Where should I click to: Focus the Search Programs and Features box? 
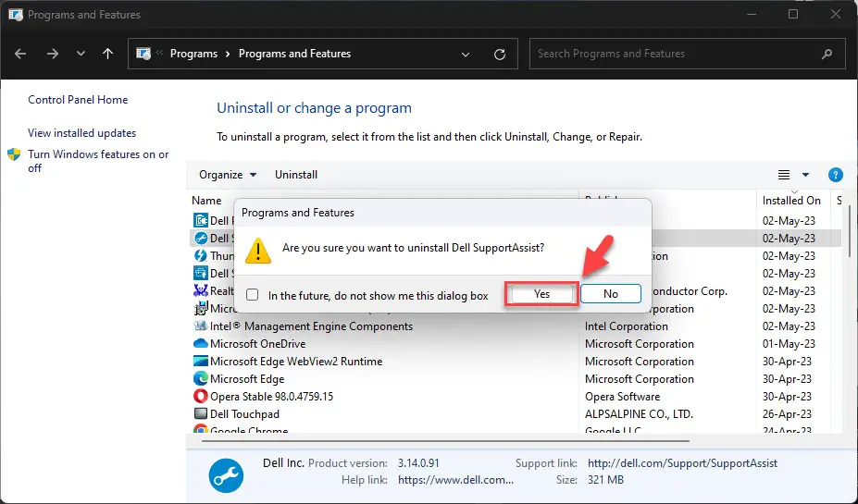pyautogui.click(x=688, y=54)
